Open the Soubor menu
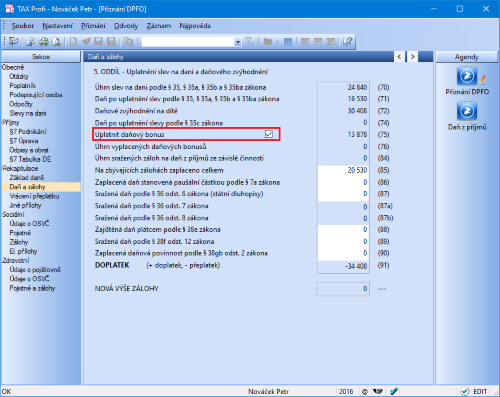500x397 pixels. pos(23,26)
